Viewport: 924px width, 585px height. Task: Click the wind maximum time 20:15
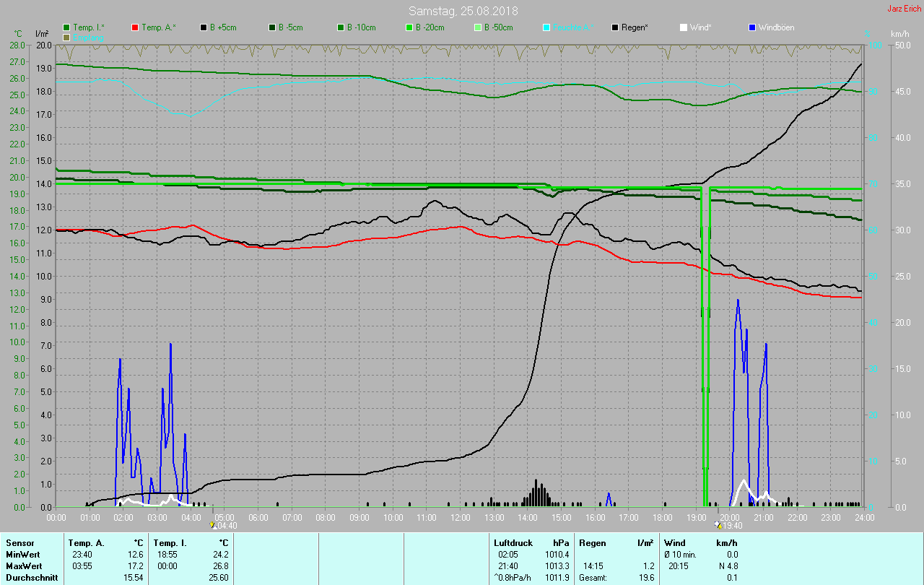(x=679, y=566)
